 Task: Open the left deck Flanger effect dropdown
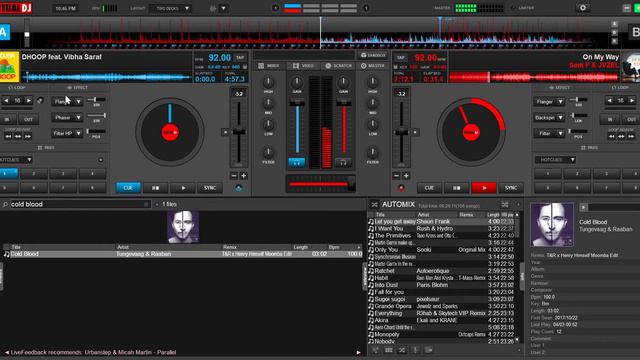67,101
